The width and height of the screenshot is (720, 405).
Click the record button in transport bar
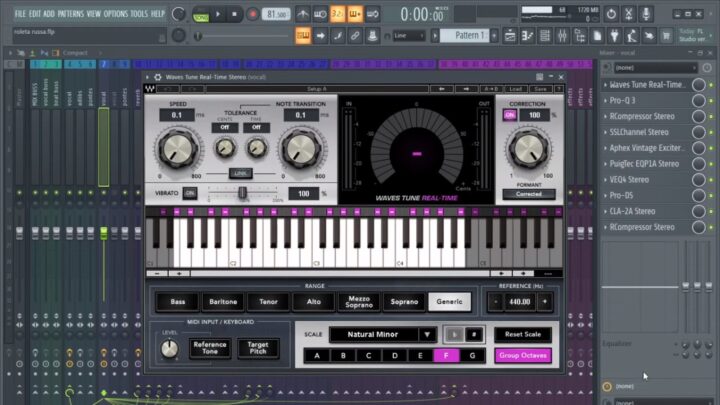point(252,14)
